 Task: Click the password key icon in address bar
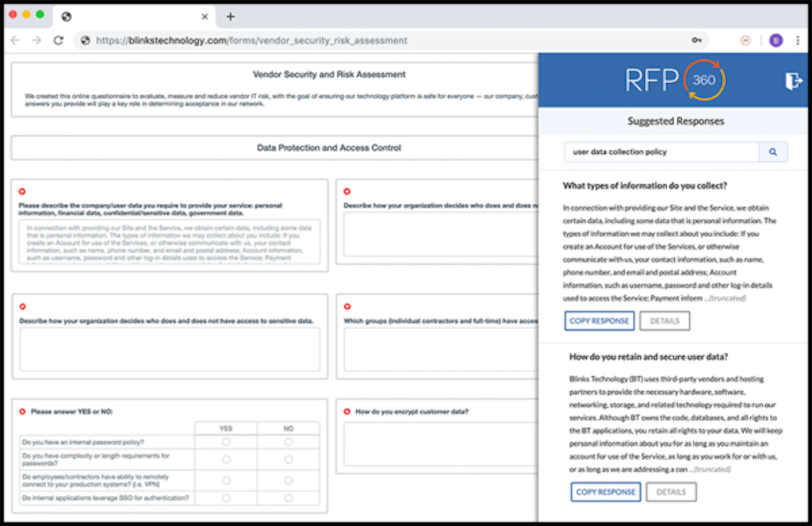click(696, 41)
